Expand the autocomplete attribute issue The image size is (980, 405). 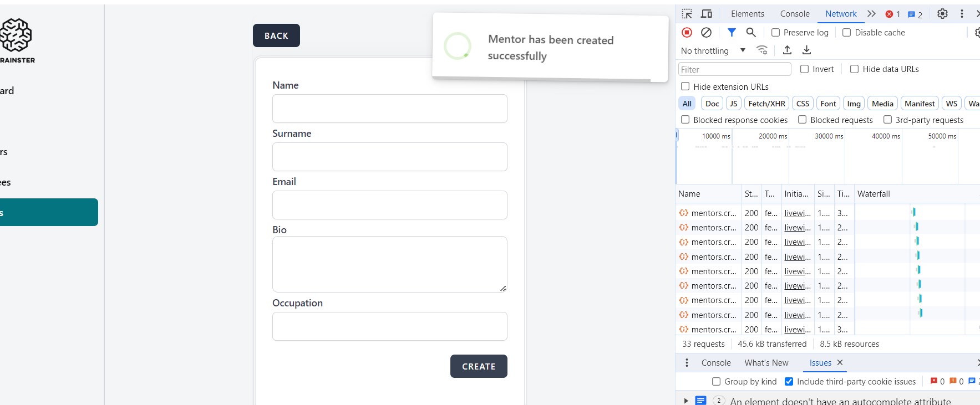point(686,401)
